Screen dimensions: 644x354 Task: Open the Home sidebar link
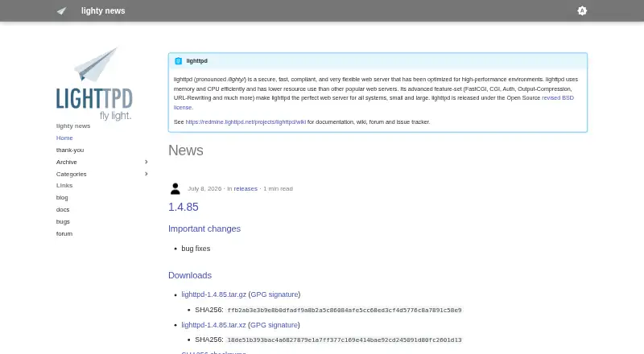tap(64, 138)
